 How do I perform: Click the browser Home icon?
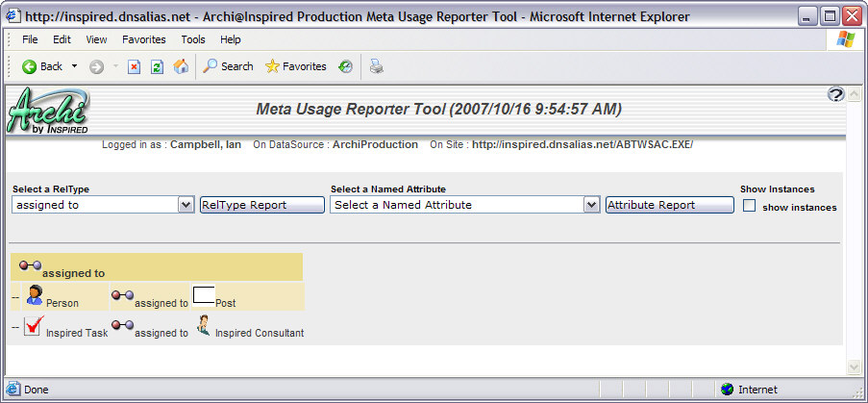pos(181,66)
